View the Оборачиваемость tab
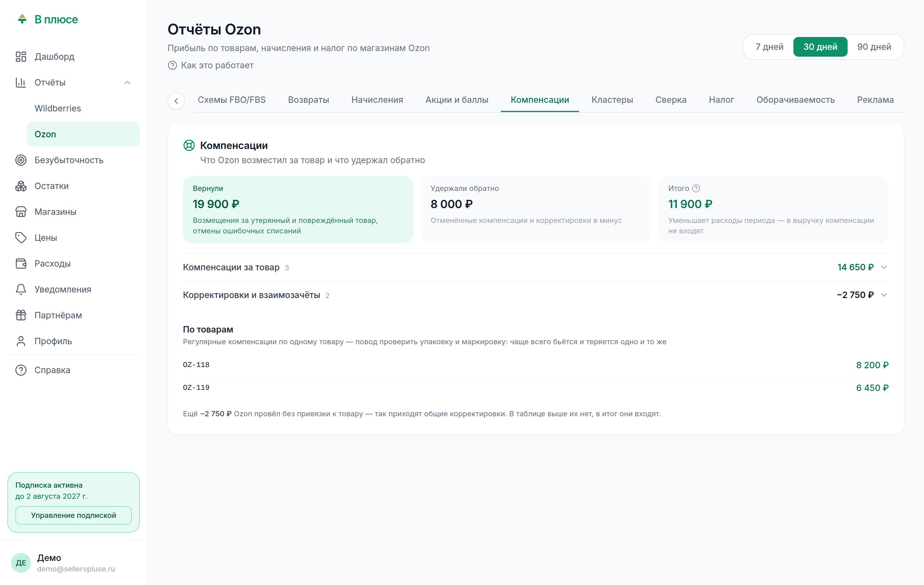This screenshot has height=585, width=924. 796,100
